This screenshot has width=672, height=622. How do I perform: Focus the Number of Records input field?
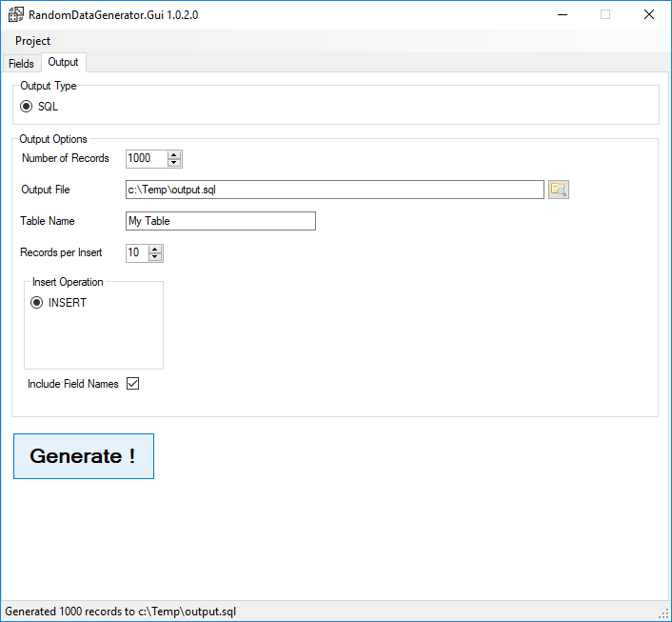[x=147, y=159]
